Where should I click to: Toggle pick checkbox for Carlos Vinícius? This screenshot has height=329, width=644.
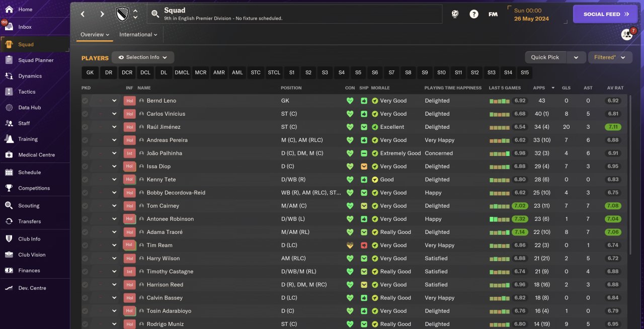[85, 114]
